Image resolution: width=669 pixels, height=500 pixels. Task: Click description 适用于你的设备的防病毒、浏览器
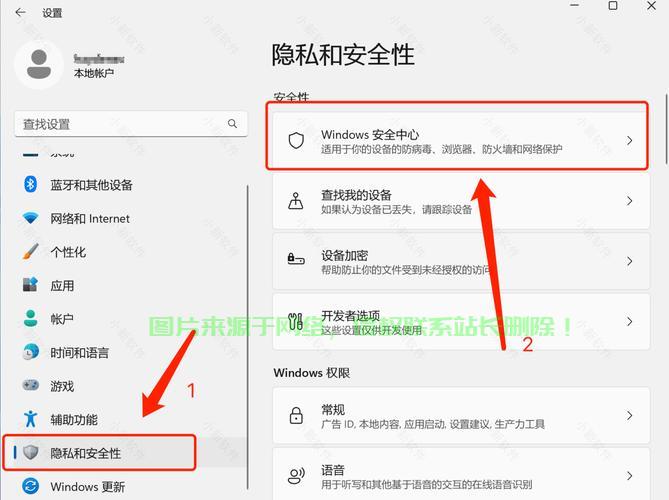click(x=442, y=149)
